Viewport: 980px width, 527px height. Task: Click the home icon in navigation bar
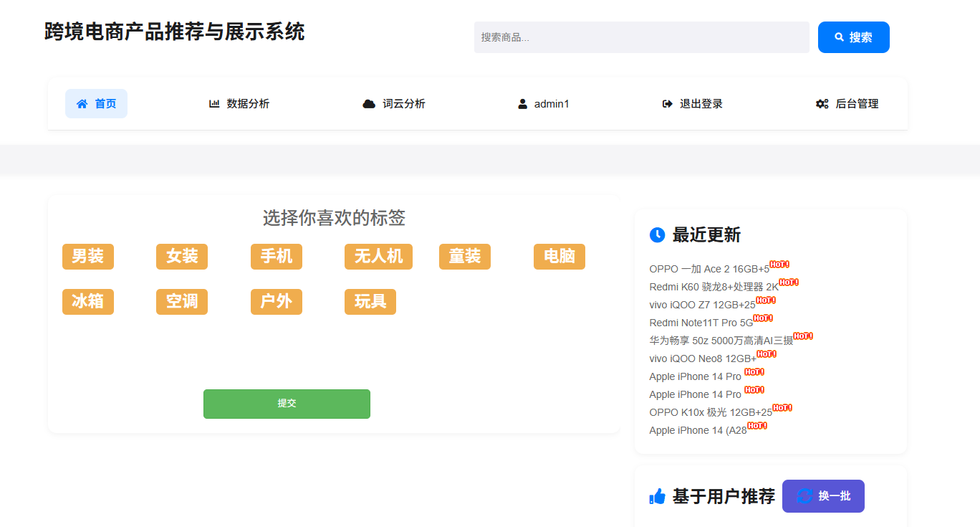(82, 104)
